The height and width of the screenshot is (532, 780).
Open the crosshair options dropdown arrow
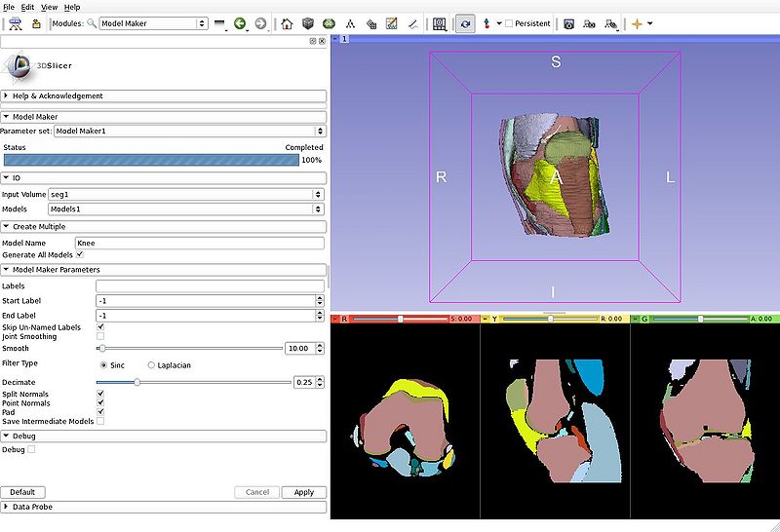[x=649, y=23]
